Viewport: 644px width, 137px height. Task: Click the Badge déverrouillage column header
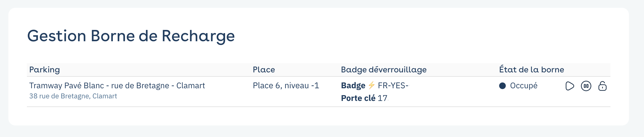pyautogui.click(x=384, y=70)
